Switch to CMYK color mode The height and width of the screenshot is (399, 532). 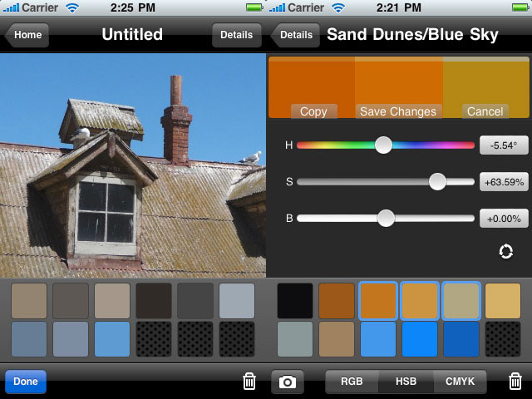[x=460, y=382]
